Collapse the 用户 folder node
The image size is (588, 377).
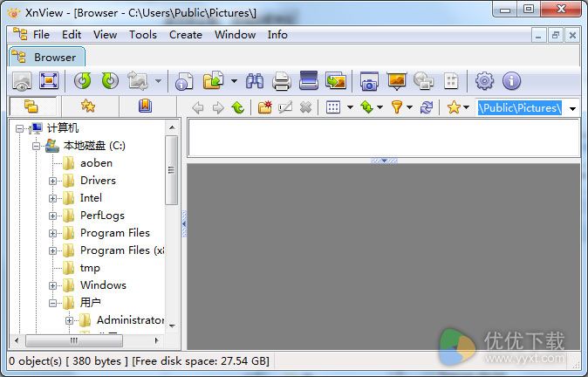(x=53, y=303)
